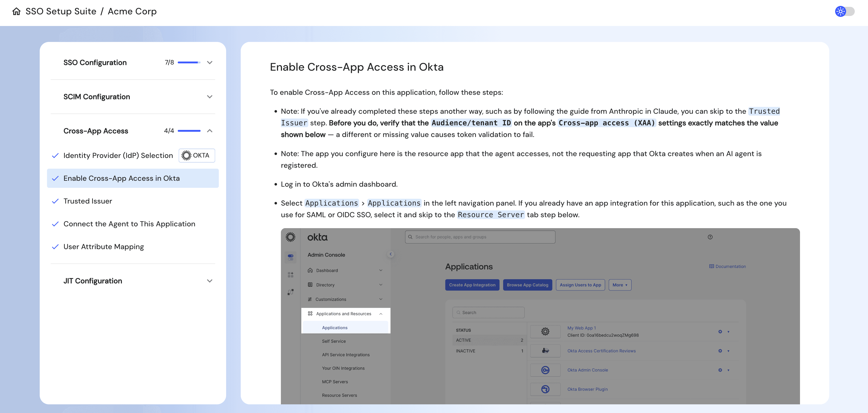The width and height of the screenshot is (868, 413).
Task: Select API Service Integrations in Okta sidebar
Action: click(346, 355)
